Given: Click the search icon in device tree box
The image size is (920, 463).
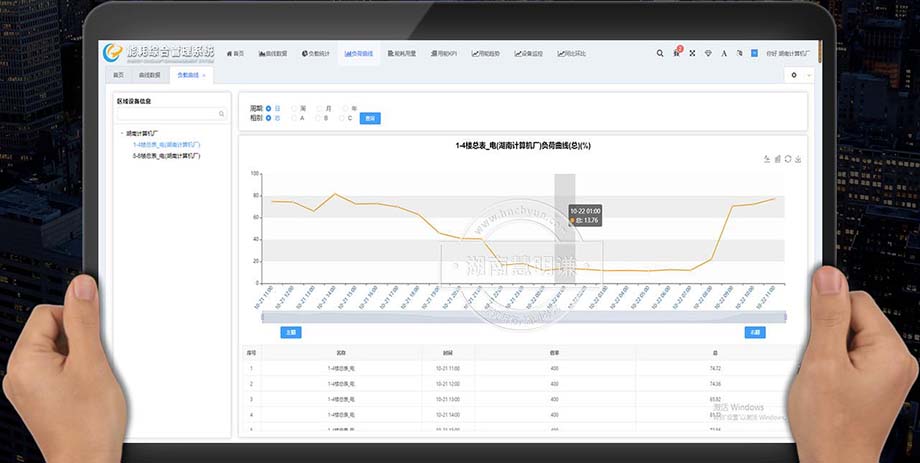Looking at the screenshot, I should [x=221, y=114].
